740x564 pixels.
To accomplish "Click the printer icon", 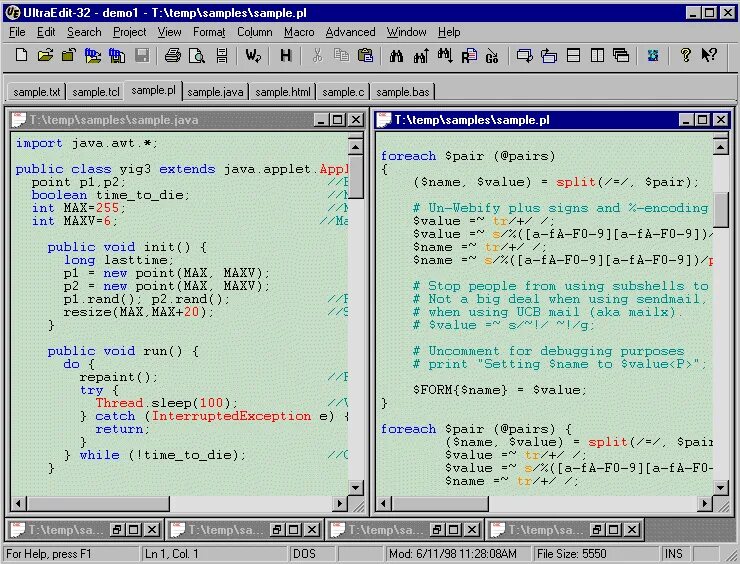I will click(173, 55).
